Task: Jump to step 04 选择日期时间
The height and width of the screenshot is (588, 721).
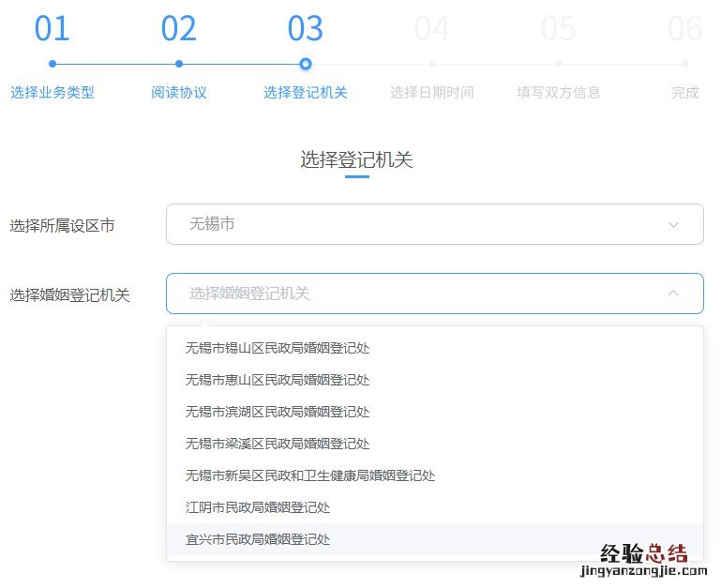Action: tap(432, 92)
